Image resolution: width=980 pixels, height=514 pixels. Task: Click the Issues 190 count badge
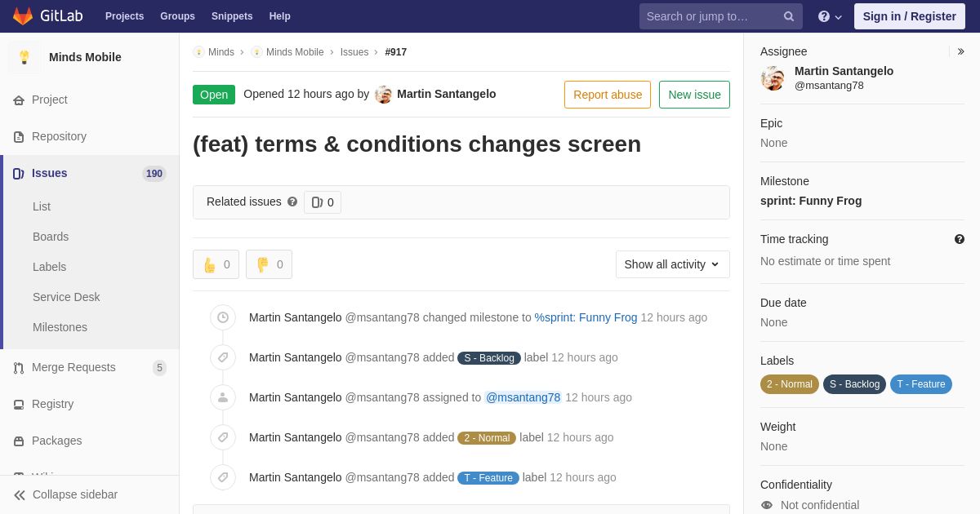pos(154,174)
